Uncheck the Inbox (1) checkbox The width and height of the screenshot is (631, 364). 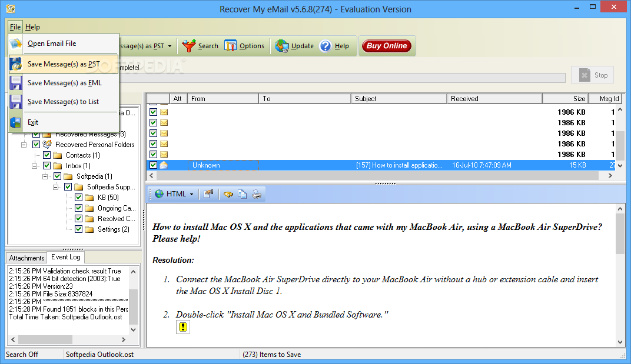tap(47, 166)
